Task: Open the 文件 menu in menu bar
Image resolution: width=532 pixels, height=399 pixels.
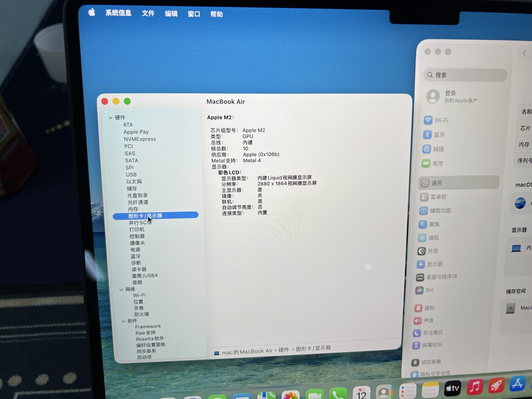Action: (148, 13)
